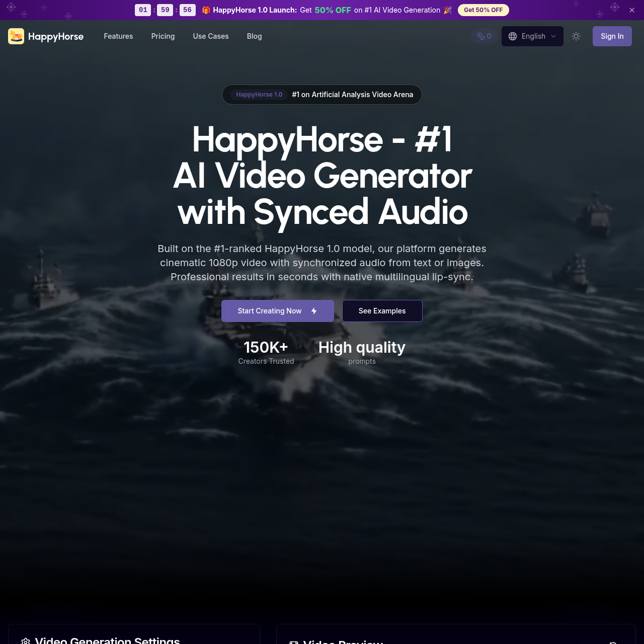Click the lightning bolt inside Start Creating Now
The height and width of the screenshot is (644, 644).
313,311
